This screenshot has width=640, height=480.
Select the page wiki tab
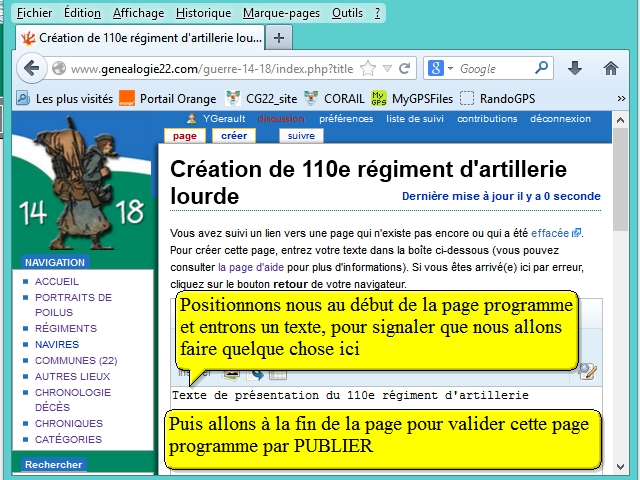[184, 136]
